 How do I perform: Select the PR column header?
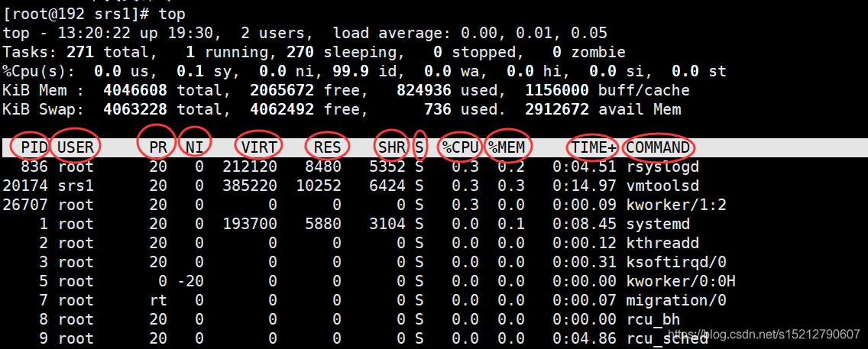point(157,147)
